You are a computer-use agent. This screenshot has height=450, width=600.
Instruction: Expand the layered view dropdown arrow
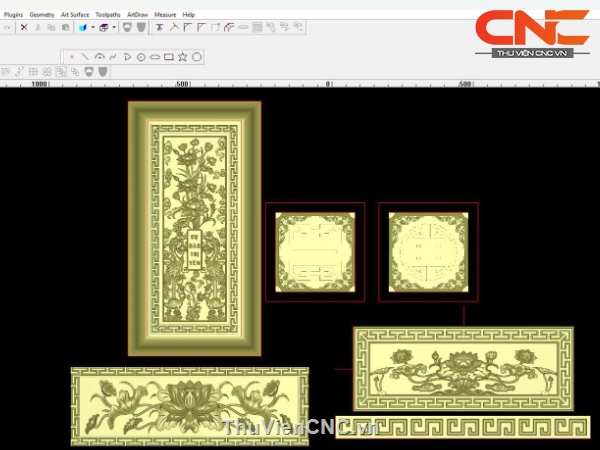114,28
